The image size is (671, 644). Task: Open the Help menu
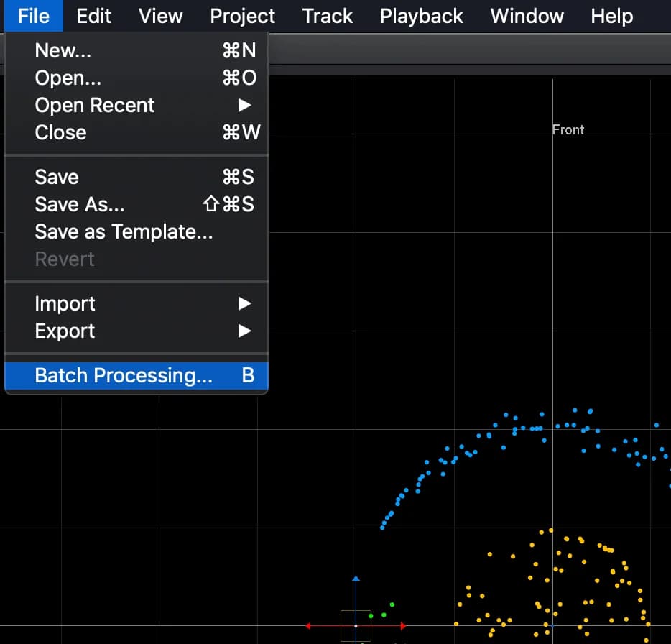coord(611,16)
